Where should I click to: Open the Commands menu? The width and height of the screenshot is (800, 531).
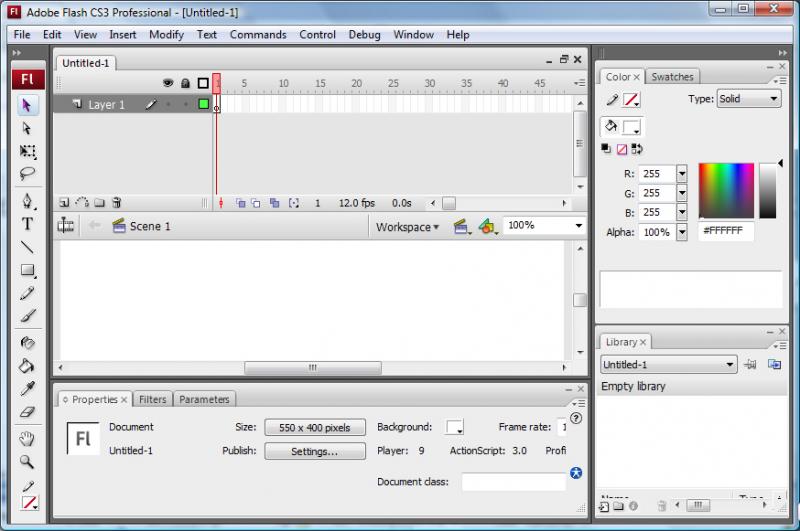pos(258,35)
